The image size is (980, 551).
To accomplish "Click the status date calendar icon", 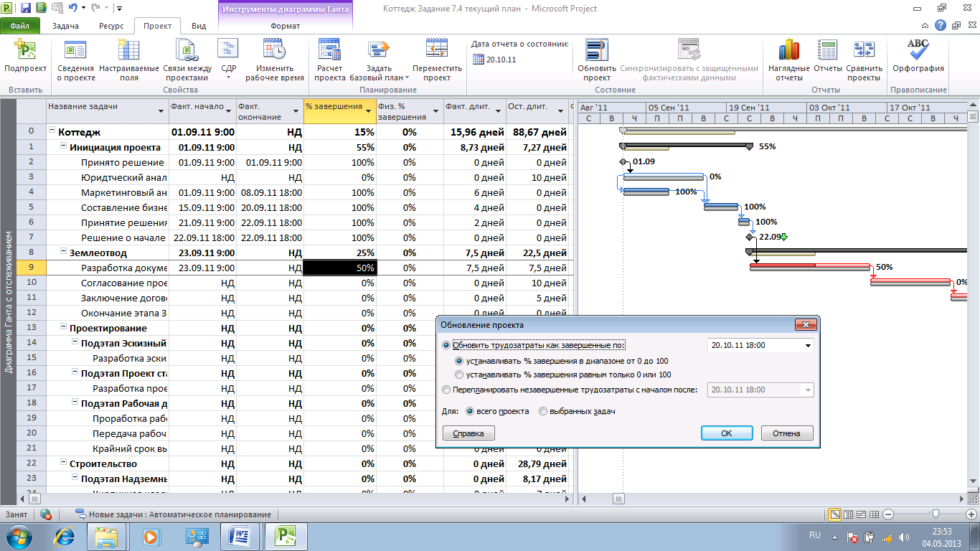I will coord(479,60).
